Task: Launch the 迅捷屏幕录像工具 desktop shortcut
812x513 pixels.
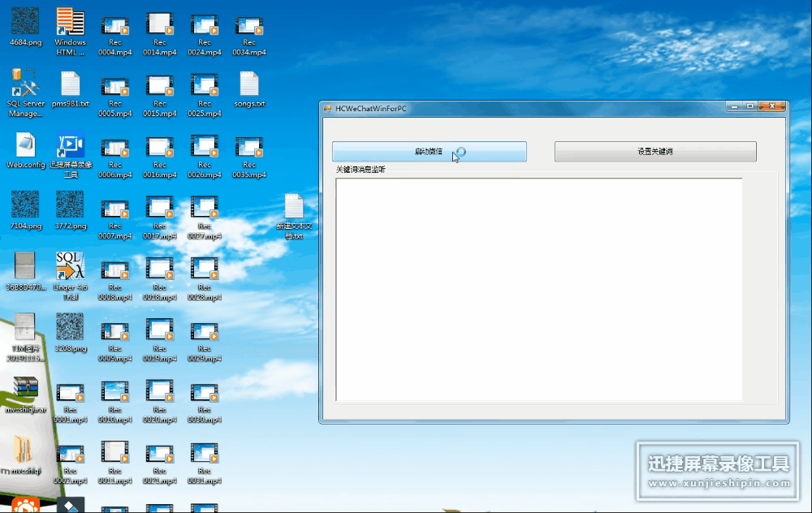Action: click(70, 145)
